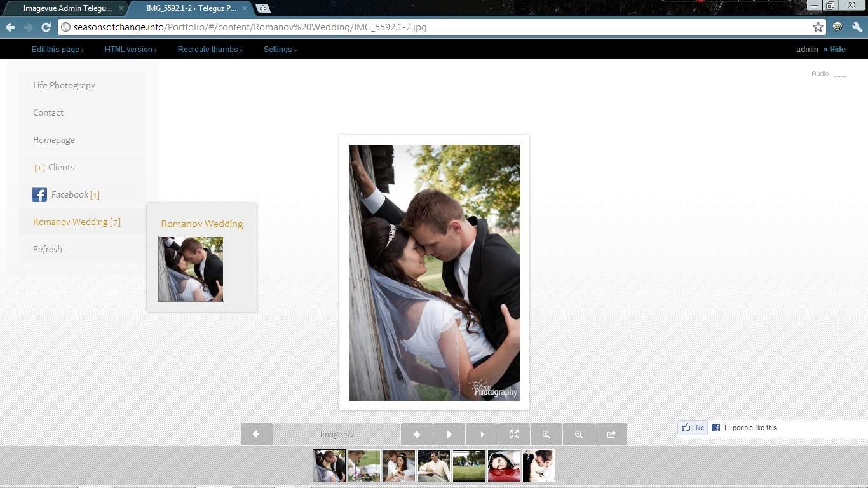Open the share arrow icon in gallery toolbar
Viewport: 868px width, 488px height.
pos(611,435)
